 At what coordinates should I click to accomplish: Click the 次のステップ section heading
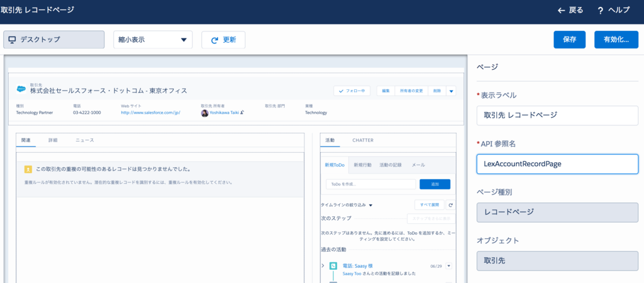point(336,218)
